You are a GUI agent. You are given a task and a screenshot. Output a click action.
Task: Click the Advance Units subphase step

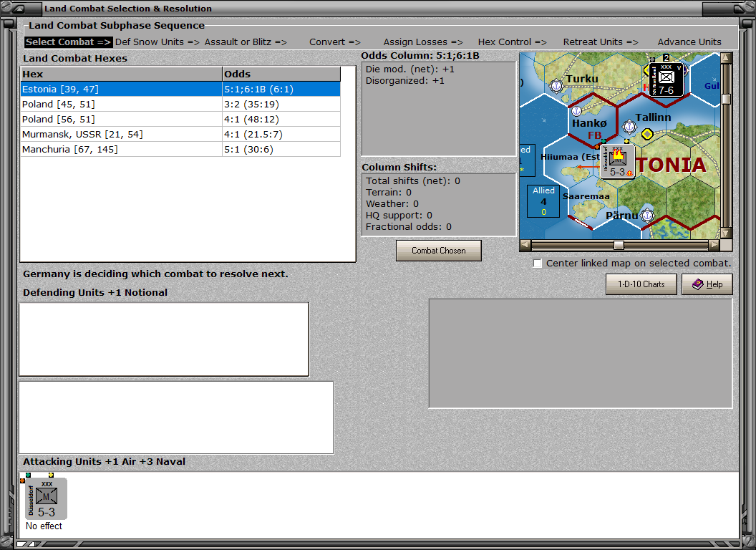pos(689,42)
